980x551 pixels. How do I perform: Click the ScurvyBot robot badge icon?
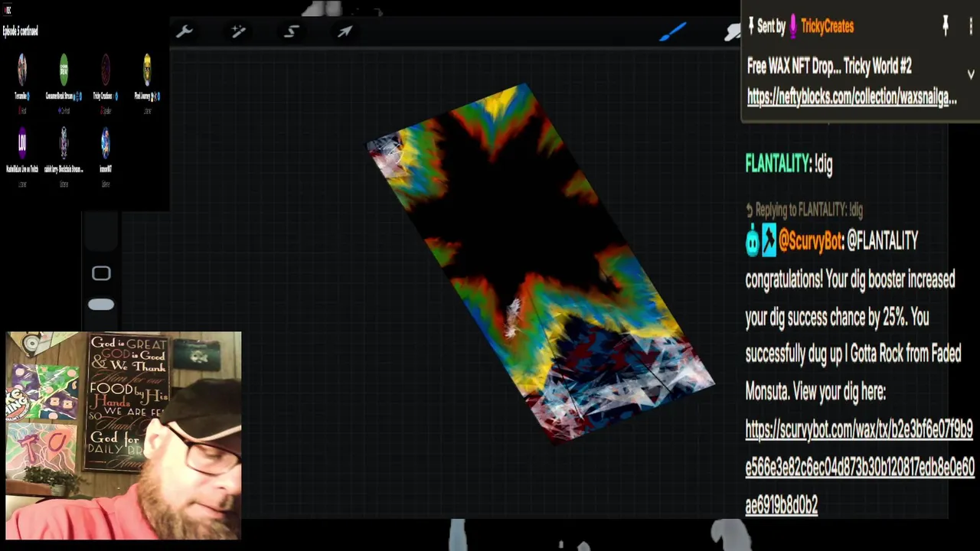click(x=752, y=242)
